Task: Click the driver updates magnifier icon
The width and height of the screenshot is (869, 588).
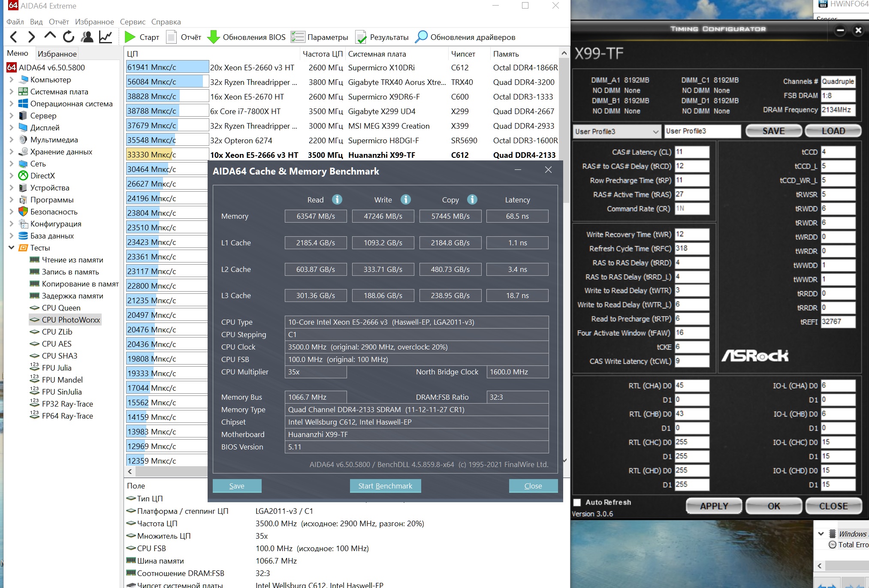Action: click(x=421, y=37)
